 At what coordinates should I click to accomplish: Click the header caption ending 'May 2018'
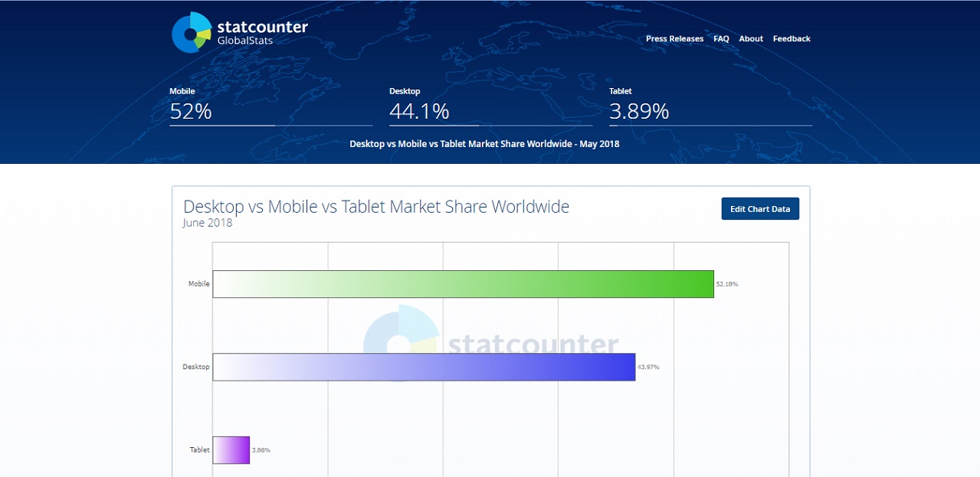[484, 144]
